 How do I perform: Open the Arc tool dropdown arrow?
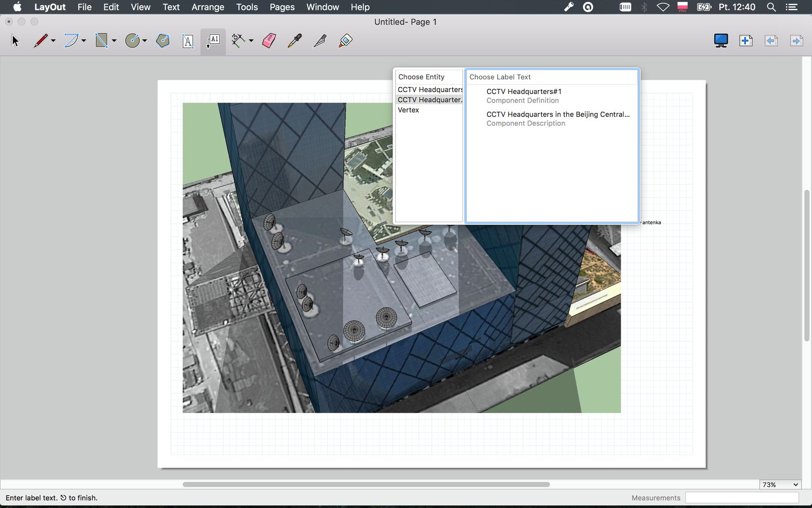(x=84, y=41)
